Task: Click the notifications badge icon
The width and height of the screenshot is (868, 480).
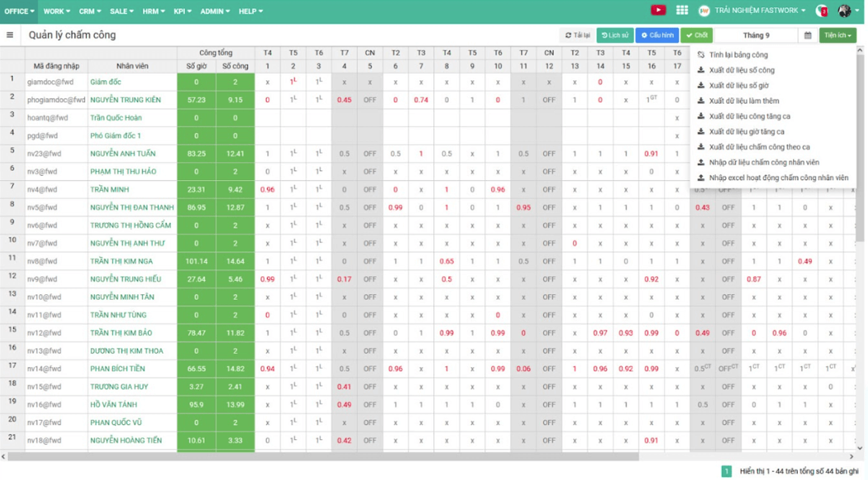Action: (821, 11)
